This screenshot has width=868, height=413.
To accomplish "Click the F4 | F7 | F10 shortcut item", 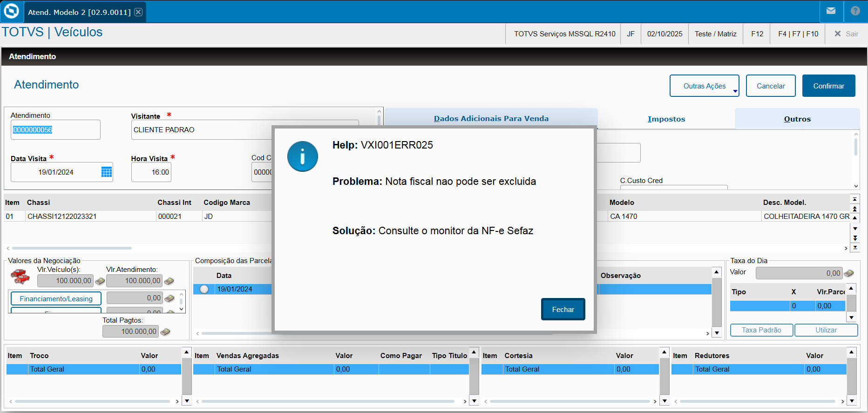I will point(798,34).
